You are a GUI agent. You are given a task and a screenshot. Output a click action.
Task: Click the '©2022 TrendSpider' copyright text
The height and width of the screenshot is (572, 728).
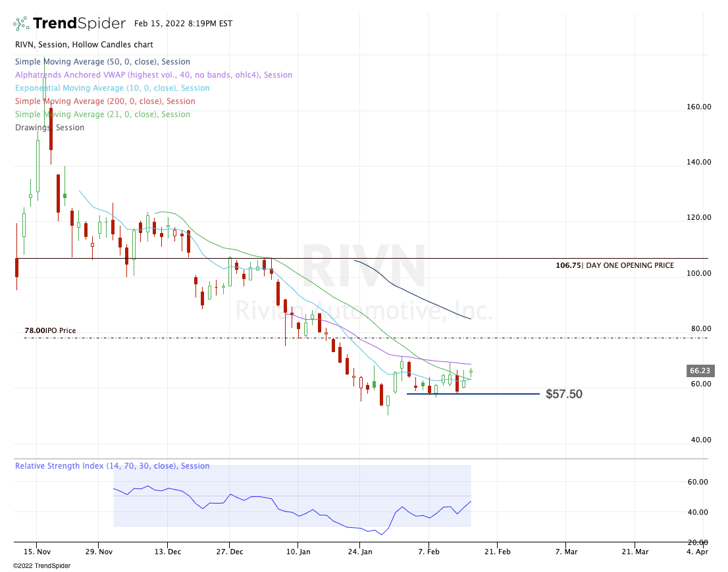[41, 565]
